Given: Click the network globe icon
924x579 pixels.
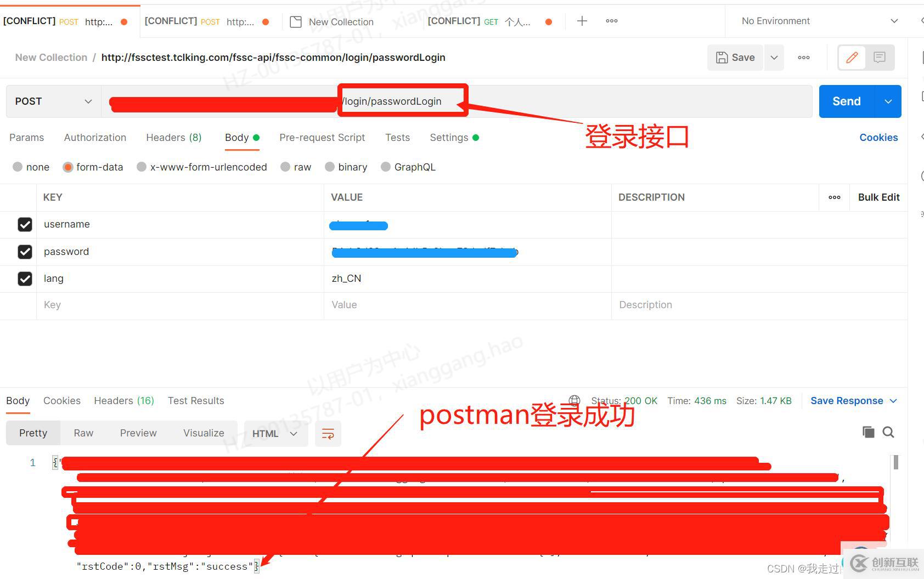Looking at the screenshot, I should coord(574,400).
